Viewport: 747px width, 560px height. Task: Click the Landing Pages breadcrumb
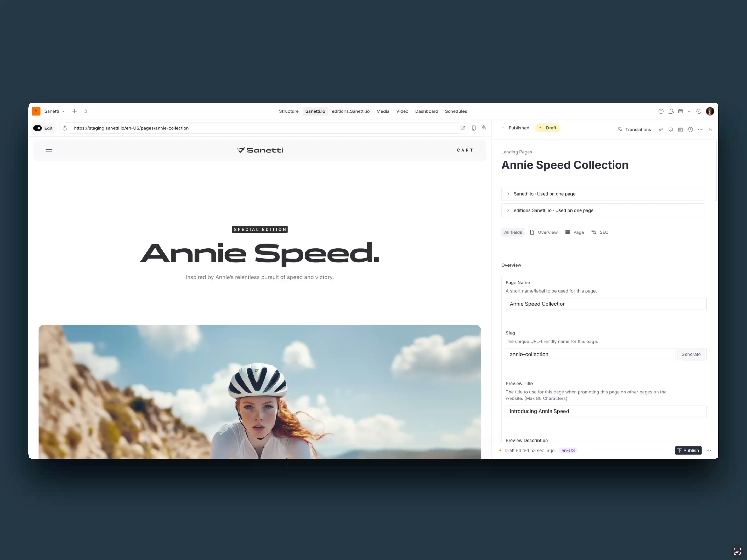pyautogui.click(x=516, y=152)
